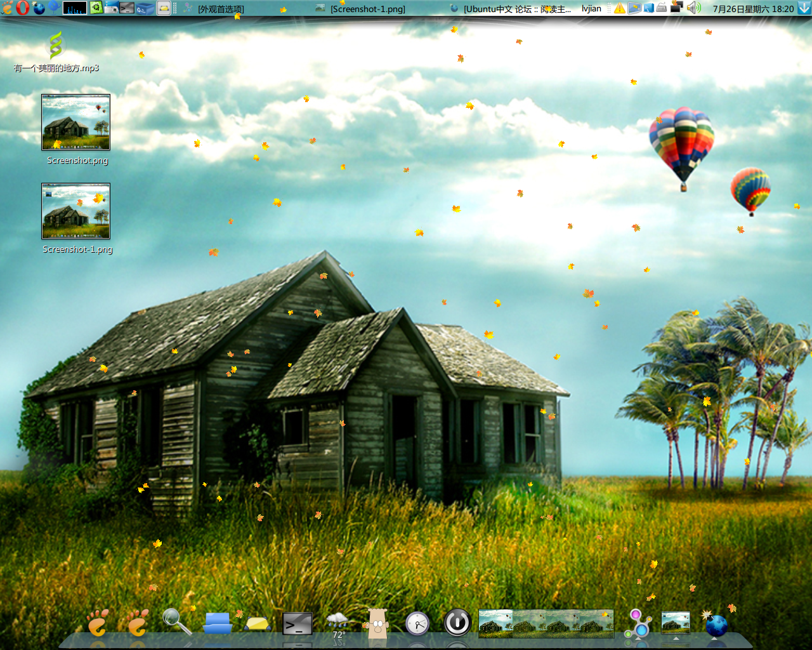
Task: Click the power button icon in dock
Action: (x=457, y=623)
